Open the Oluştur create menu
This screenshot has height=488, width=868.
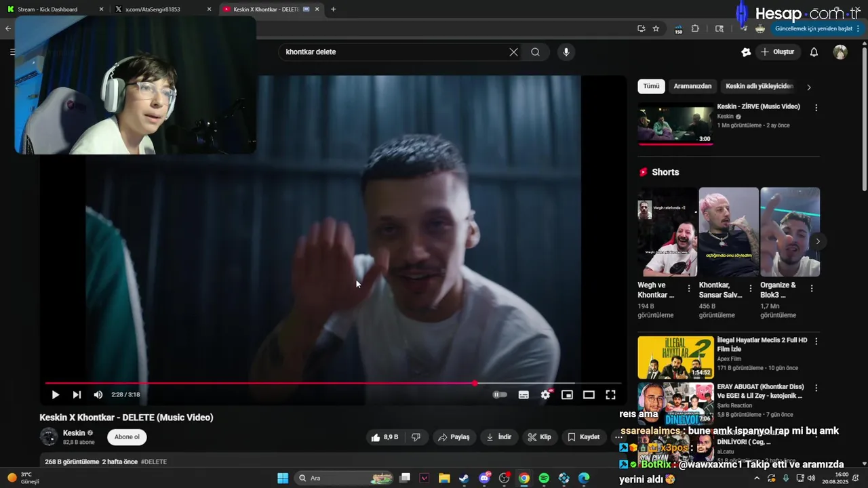click(777, 52)
